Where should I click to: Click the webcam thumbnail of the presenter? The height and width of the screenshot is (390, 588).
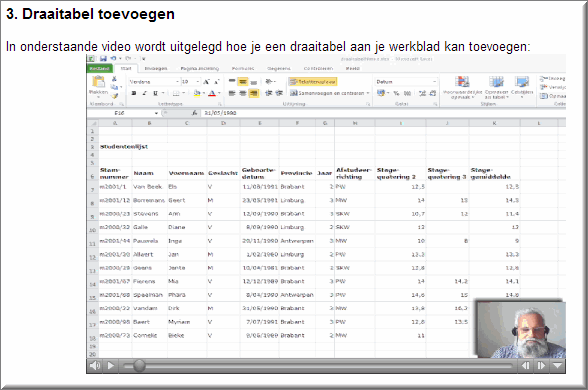(521, 330)
